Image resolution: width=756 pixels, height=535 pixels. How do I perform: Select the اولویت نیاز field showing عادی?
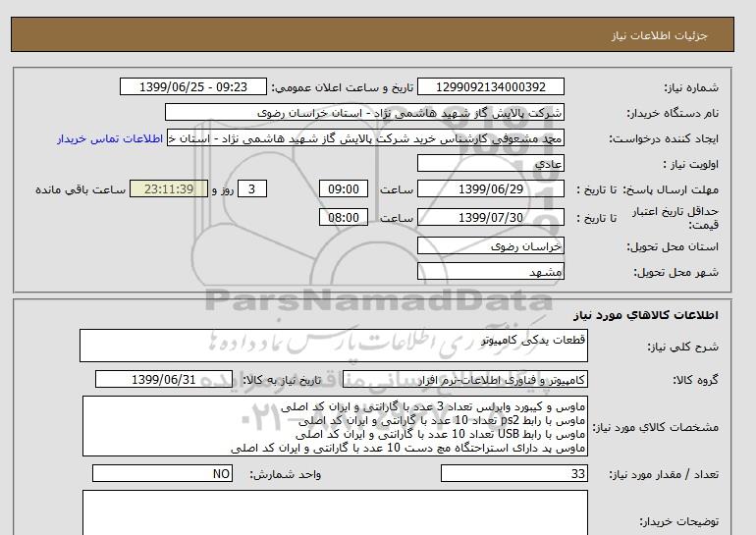click(491, 164)
